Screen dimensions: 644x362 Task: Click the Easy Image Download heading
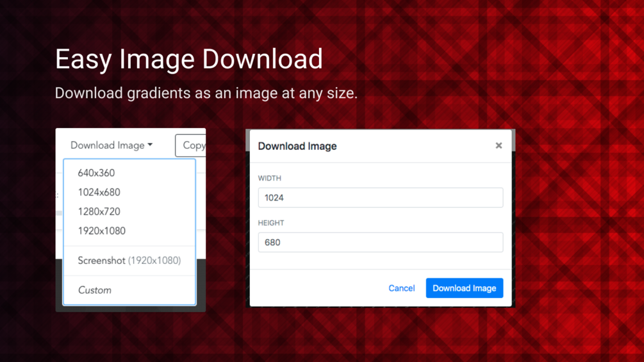tap(189, 59)
